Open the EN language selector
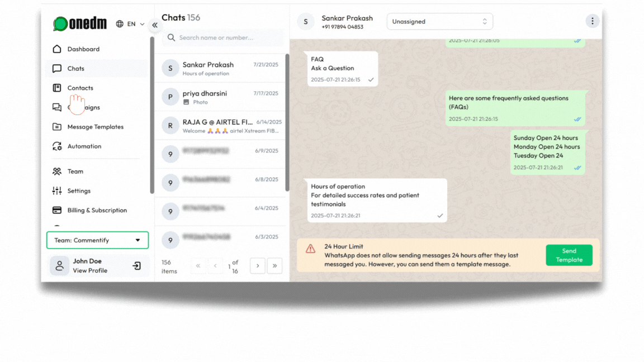Screen dimensions: 644x362 130,24
